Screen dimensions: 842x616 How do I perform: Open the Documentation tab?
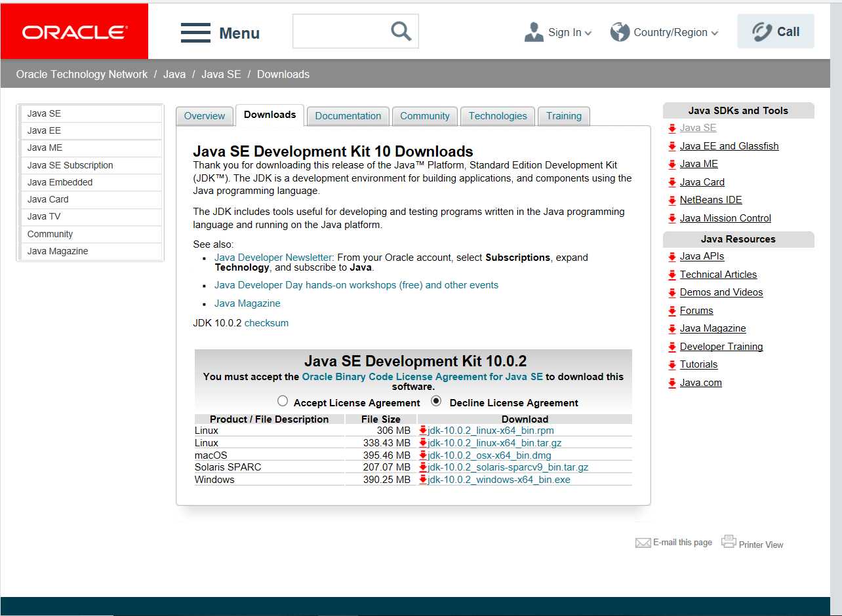(x=348, y=116)
